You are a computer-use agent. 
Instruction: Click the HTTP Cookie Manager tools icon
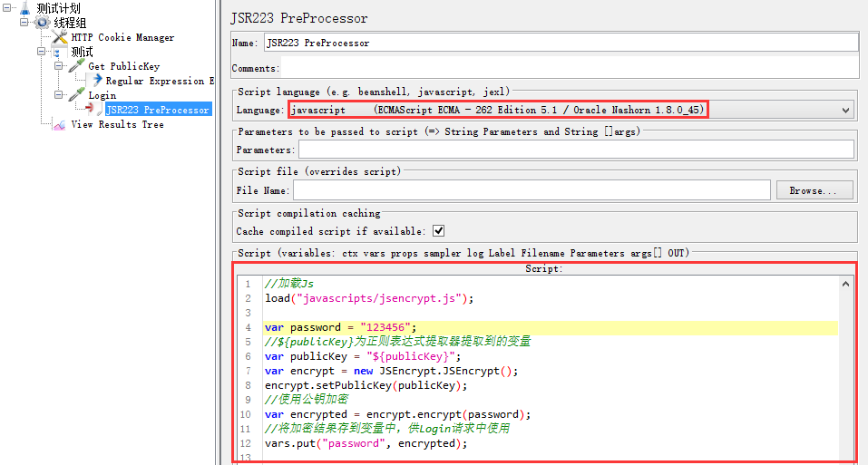pos(59,37)
